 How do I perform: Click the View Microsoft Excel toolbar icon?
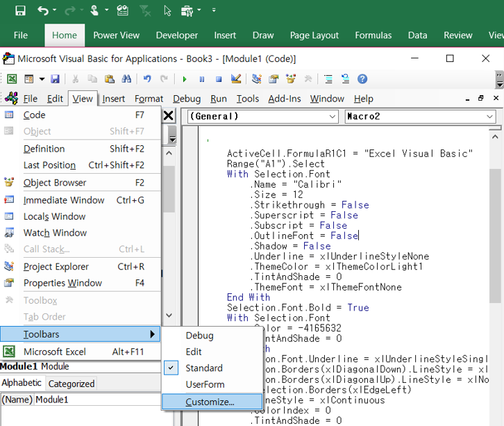point(12,79)
